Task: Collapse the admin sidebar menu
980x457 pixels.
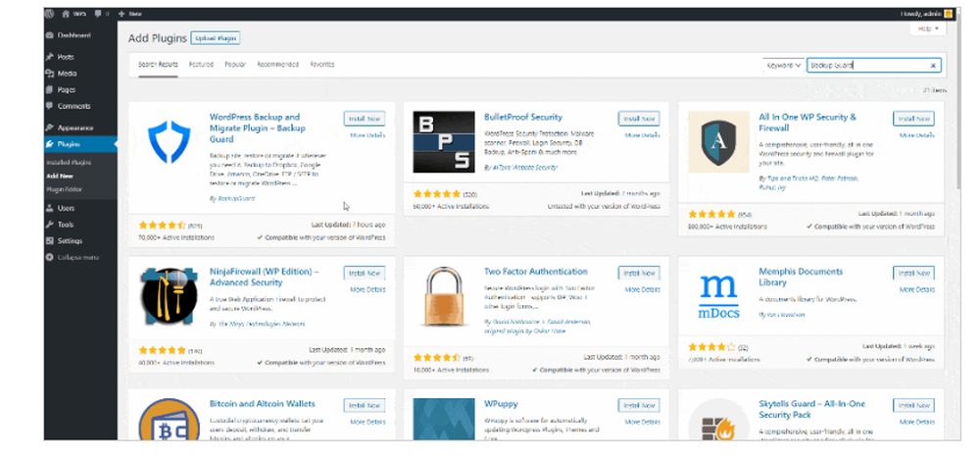Action: tap(73, 258)
